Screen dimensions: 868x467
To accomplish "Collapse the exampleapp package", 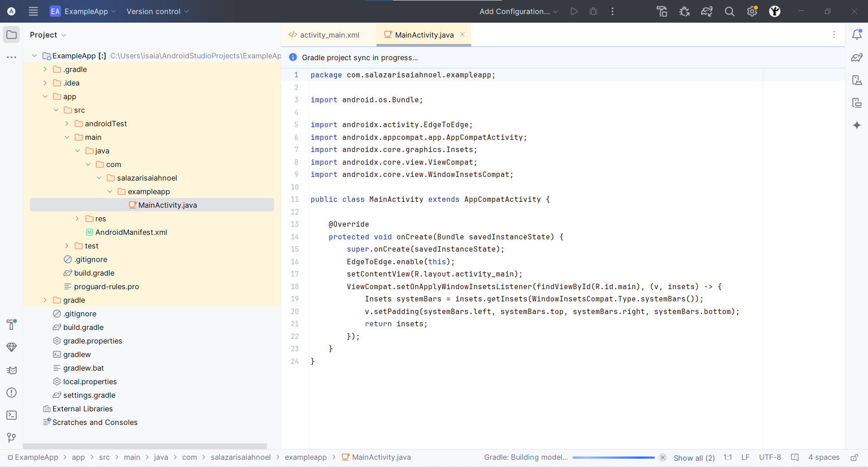I will coord(110,191).
